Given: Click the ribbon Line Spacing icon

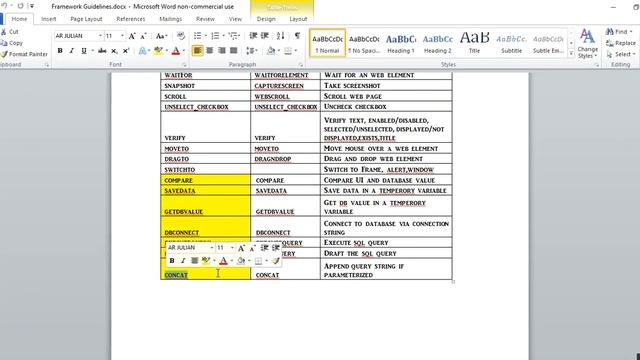Looking at the screenshot, I should [x=250, y=51].
